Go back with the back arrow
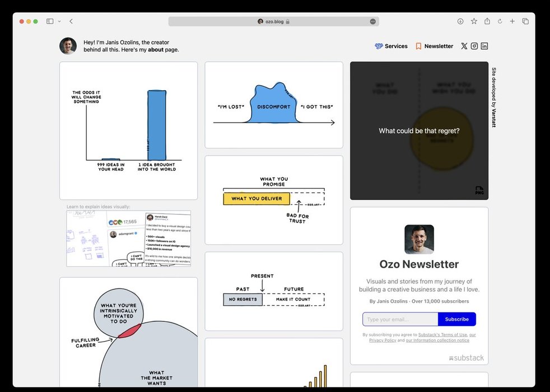 coord(71,21)
